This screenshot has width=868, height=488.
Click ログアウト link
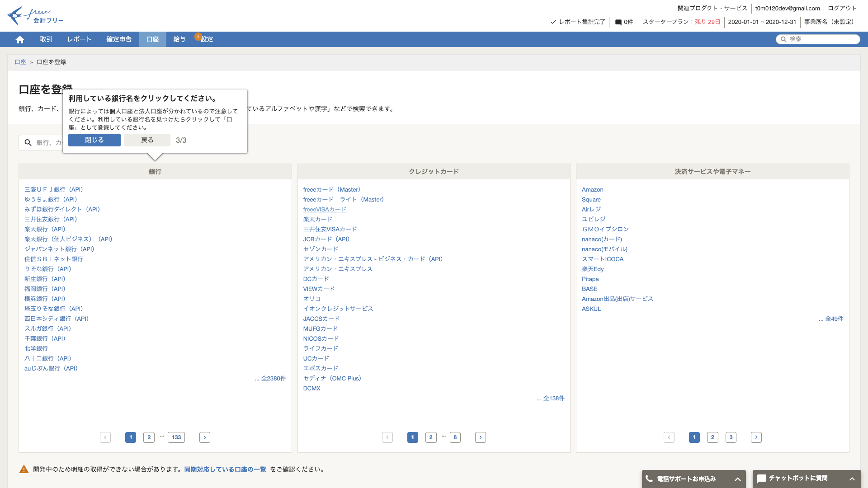842,8
